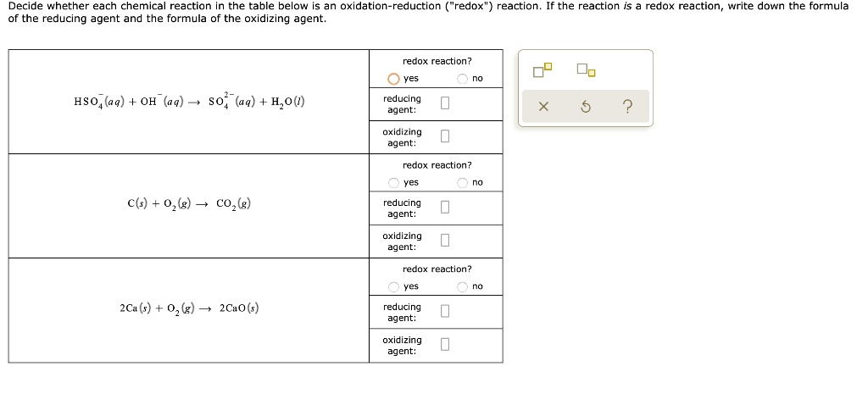This screenshot has width=868, height=394.
Task: Click reducing agent box for CaO reaction
Action: point(445,312)
